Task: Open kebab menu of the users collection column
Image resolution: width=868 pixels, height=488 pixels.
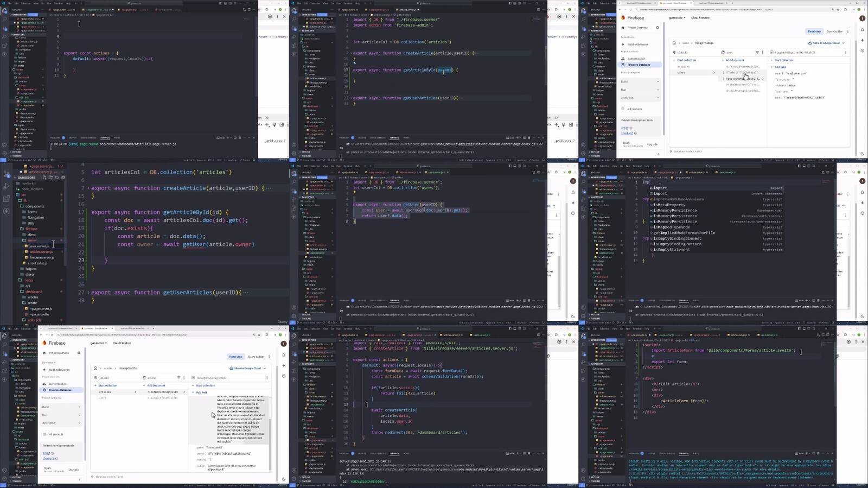Action: click(x=762, y=53)
